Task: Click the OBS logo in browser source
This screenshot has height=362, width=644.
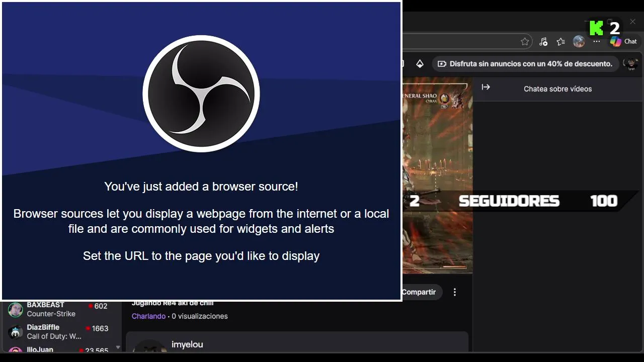Action: point(201,94)
